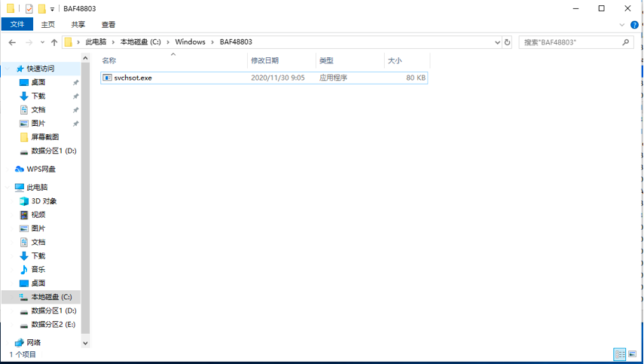Screen dimensions: 644x364
Task: Click BAF48803 breadcrumb in address bar
Action: click(x=236, y=42)
